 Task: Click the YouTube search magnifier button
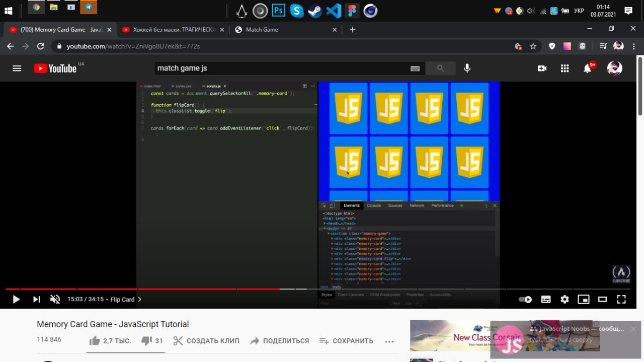(440, 68)
